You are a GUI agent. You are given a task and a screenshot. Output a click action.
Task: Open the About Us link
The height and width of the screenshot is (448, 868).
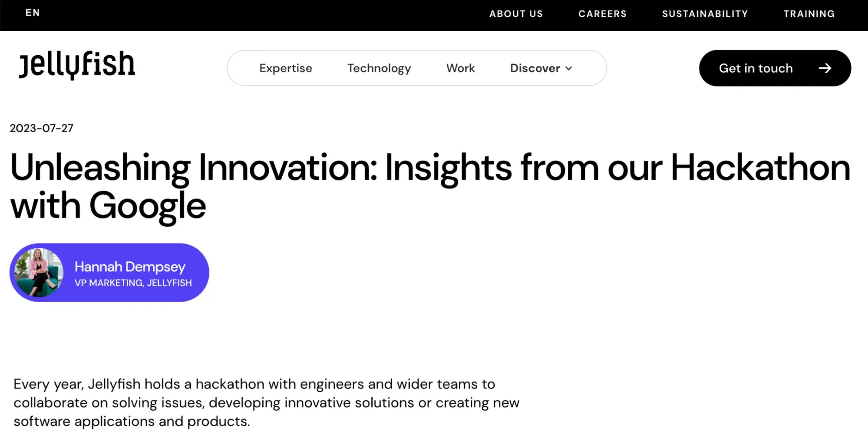(516, 14)
